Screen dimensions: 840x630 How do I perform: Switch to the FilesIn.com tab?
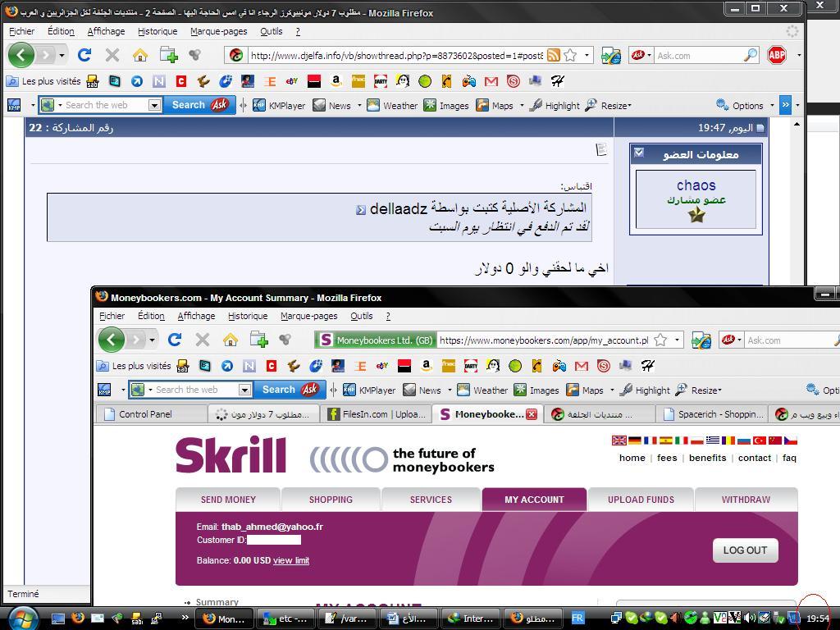pyautogui.click(x=376, y=414)
